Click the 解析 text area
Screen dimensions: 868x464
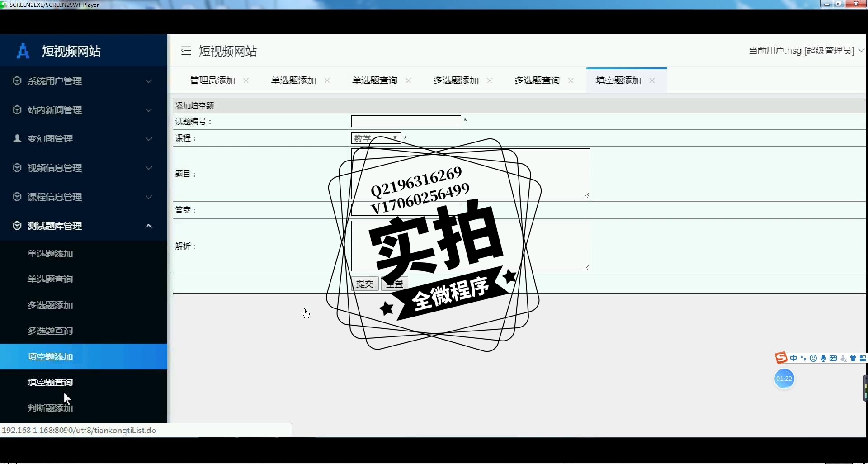(x=471, y=246)
